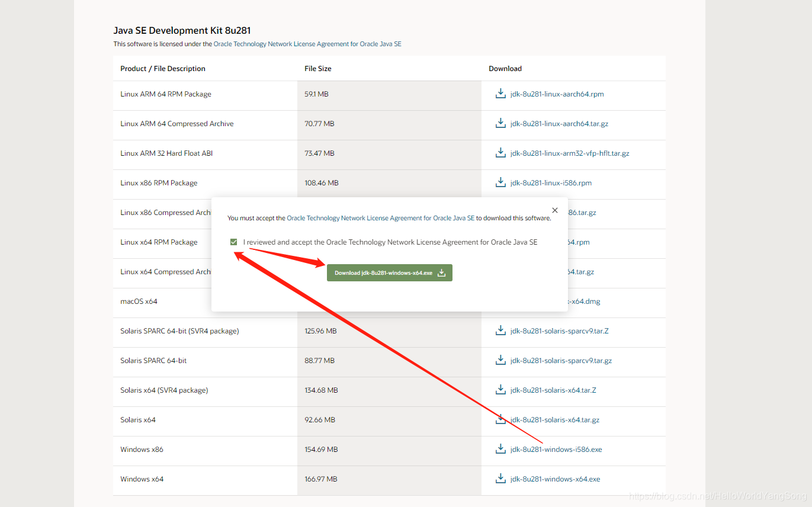
Task: Click Solaris x64 (SVR4 package) text
Action: [164, 390]
